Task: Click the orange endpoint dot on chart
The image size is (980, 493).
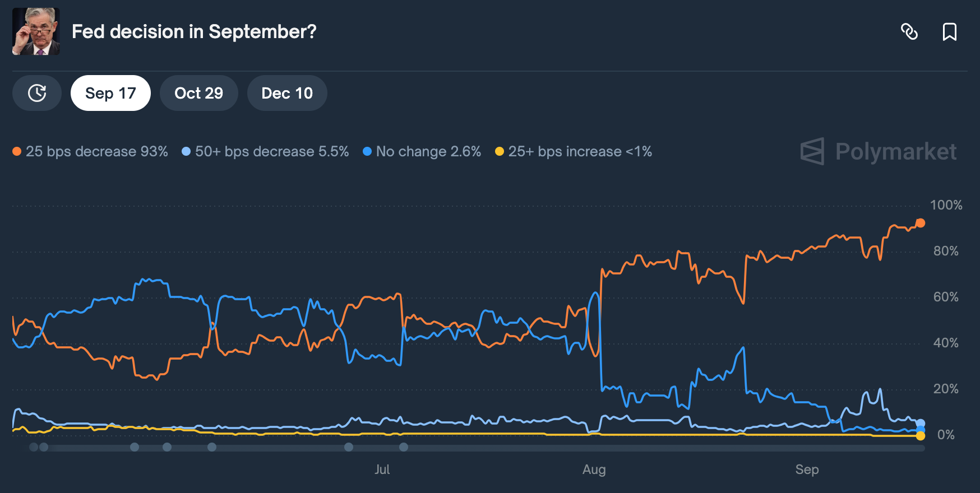Action: (x=920, y=223)
